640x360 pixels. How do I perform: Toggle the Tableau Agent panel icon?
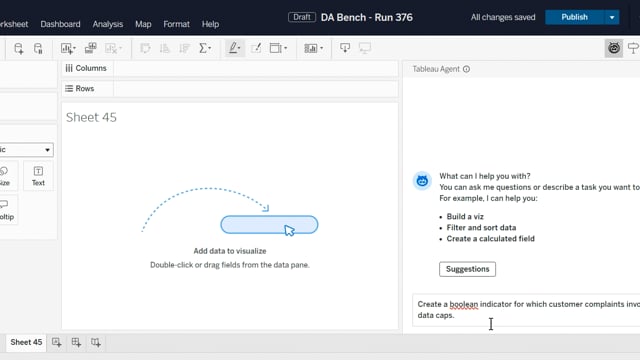(x=613, y=48)
